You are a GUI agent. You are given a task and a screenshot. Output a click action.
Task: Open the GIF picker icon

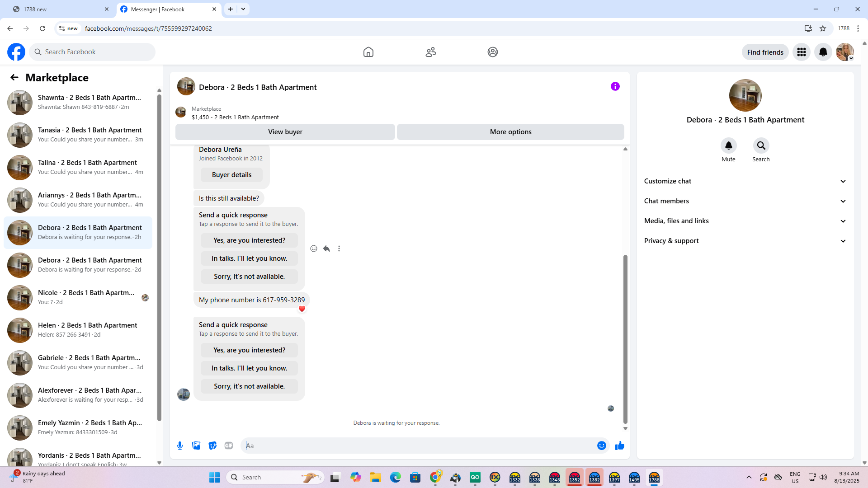tap(229, 446)
